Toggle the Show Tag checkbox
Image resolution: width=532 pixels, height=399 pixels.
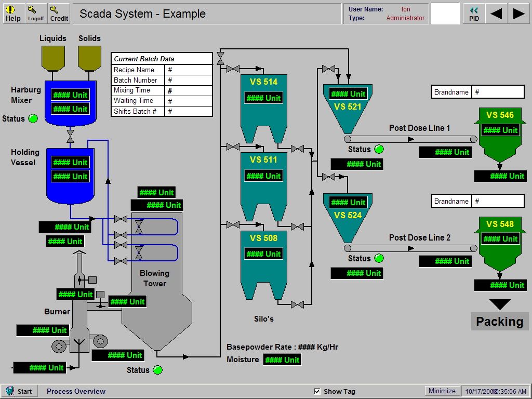pos(316,391)
